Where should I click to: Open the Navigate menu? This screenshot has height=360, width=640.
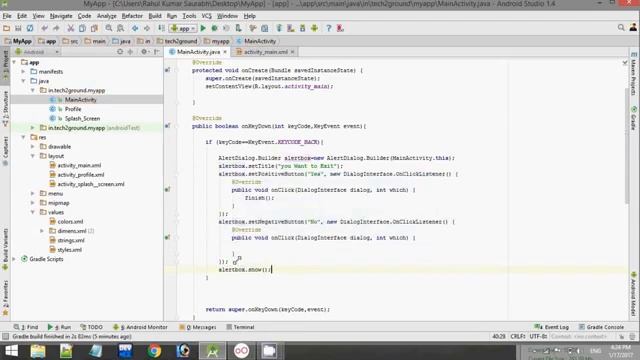(x=61, y=16)
